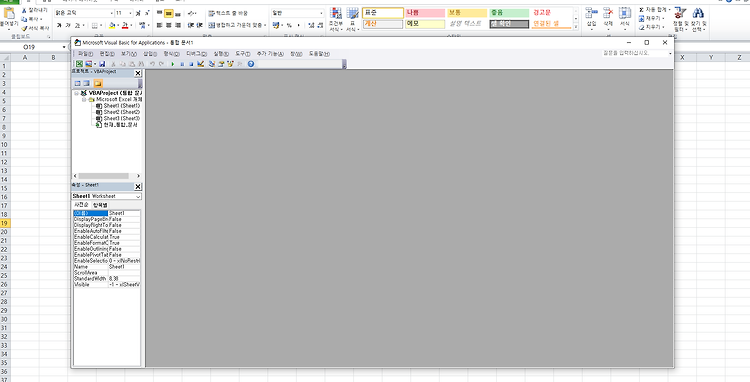Open the Help menu in VBA editor
750x382 pixels.
(319, 54)
